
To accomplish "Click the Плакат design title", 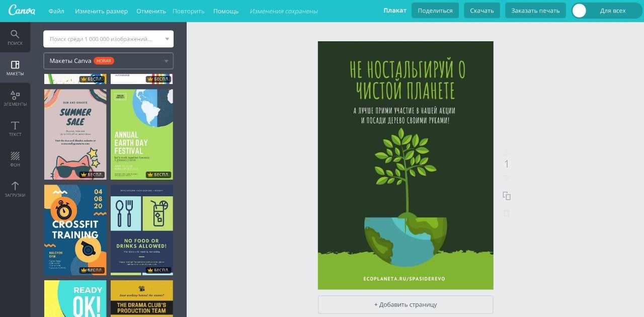I will (395, 10).
